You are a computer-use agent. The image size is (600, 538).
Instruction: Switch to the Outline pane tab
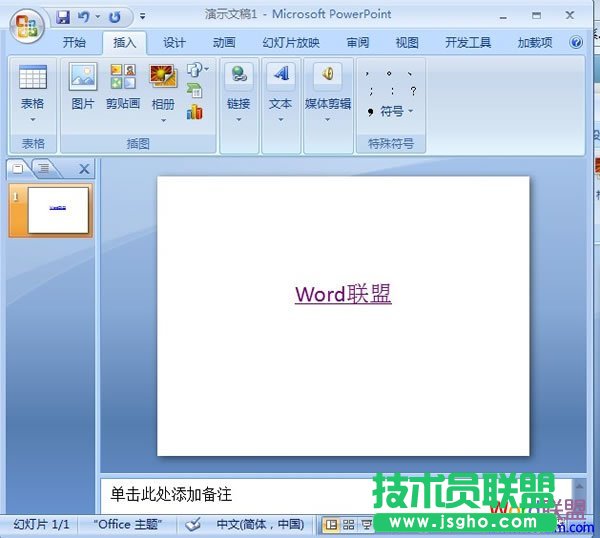[44, 168]
